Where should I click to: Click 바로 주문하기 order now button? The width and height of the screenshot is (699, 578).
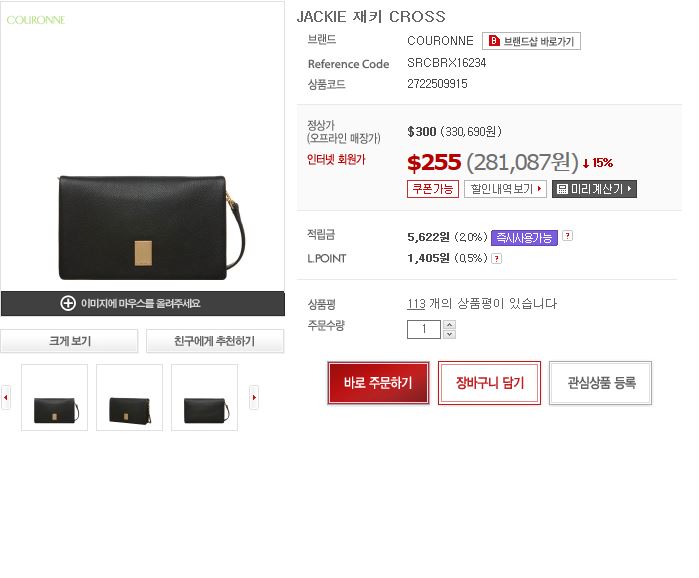tap(378, 383)
